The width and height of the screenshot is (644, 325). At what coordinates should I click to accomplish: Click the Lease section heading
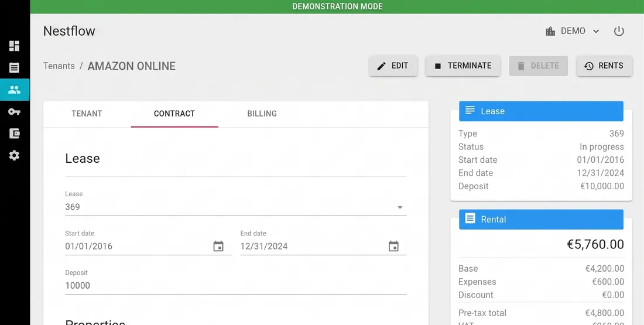click(83, 159)
